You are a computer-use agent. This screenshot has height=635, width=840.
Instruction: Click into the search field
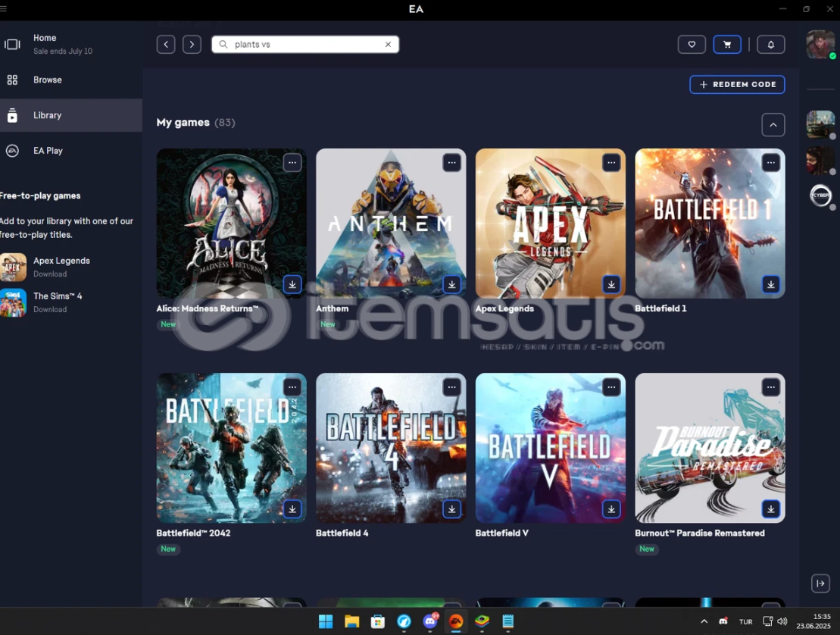tap(304, 45)
